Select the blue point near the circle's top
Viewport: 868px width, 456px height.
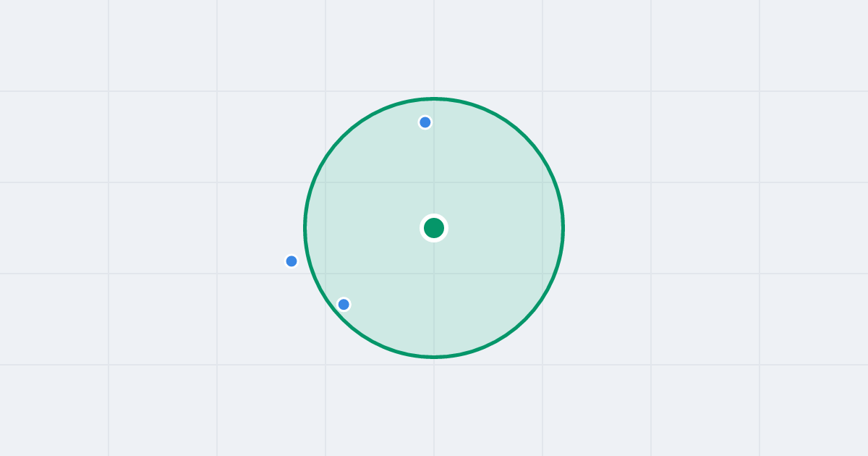[425, 122]
